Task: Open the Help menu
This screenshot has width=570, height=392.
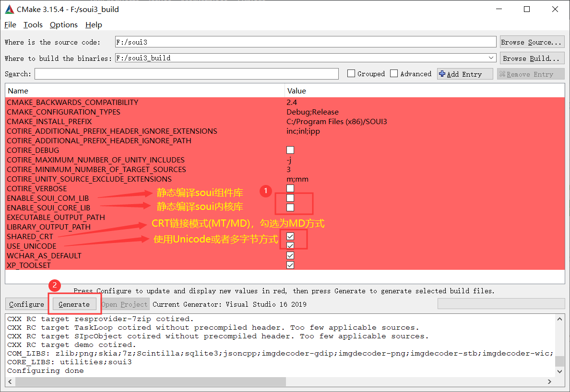Action: pos(94,25)
